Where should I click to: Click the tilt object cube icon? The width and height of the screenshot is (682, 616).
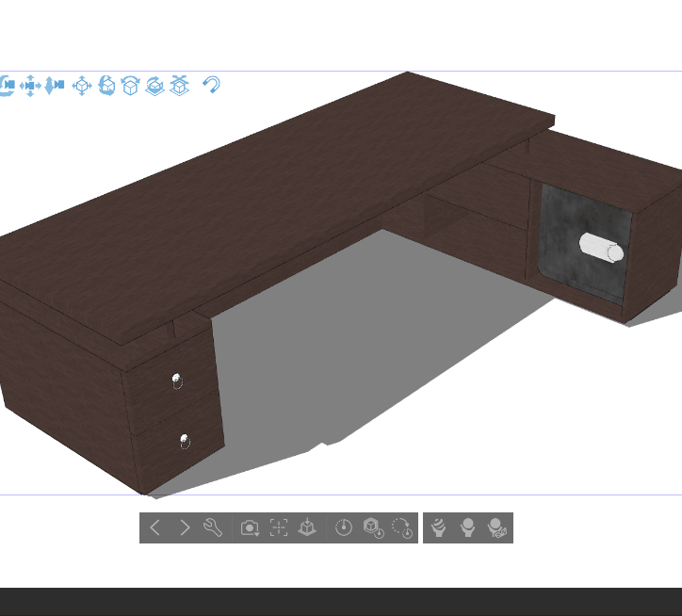click(131, 86)
